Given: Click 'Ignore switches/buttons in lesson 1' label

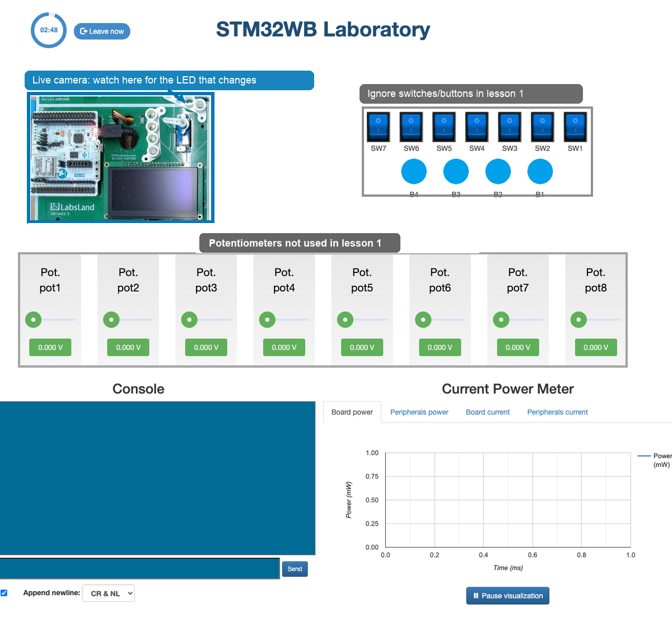Looking at the screenshot, I should 471,94.
